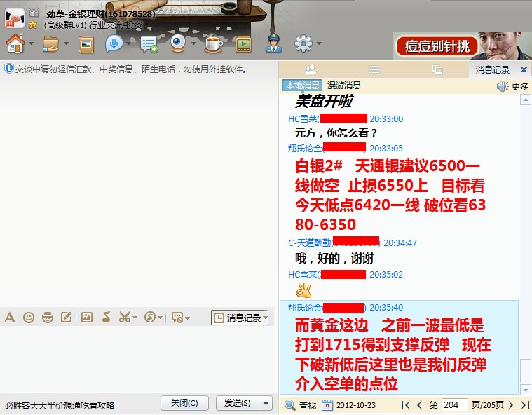The height and width of the screenshot is (415, 532).
Task: Click the page number field showing 204
Action: pos(454,404)
